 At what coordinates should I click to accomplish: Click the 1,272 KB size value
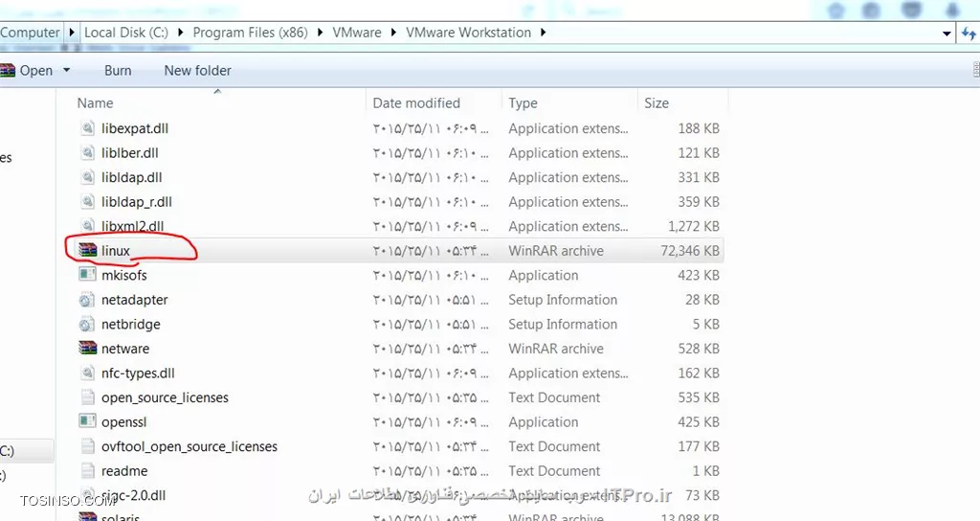694,226
